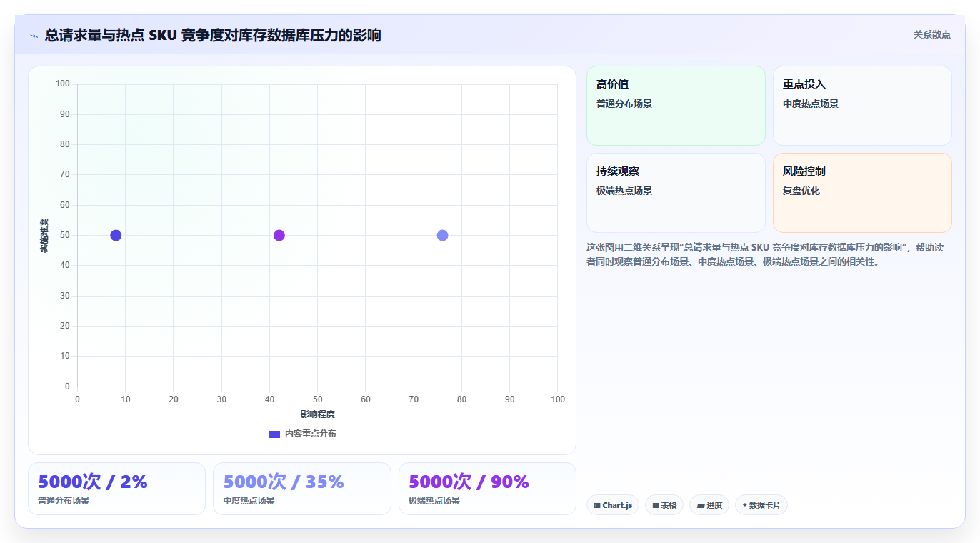Click the 5000次 / 2% stat card

click(116, 489)
